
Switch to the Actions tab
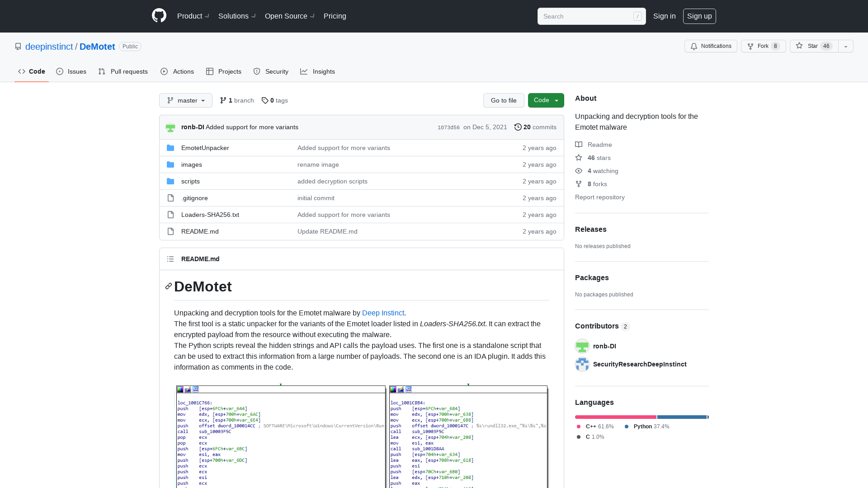[177, 71]
